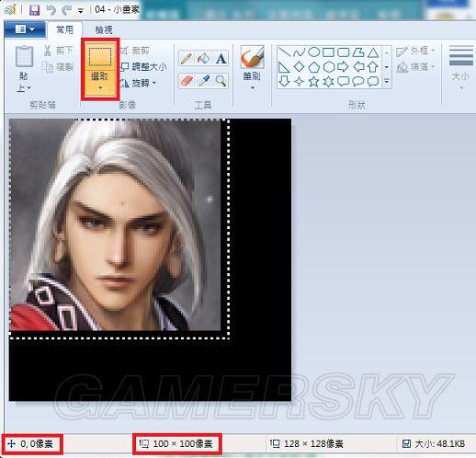Select the Pencil tool
Viewport: 476px width, 458px height.
[187, 59]
